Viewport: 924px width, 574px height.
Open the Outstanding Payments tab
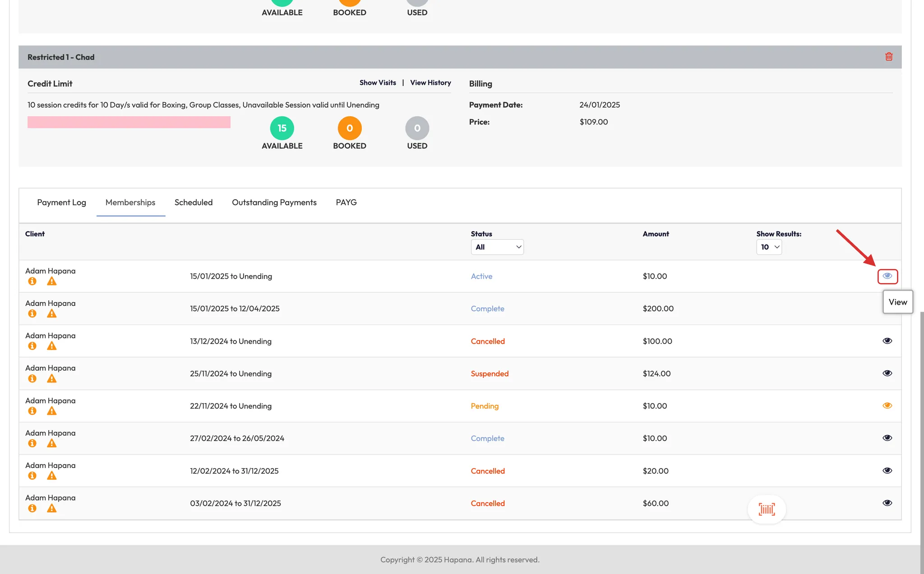274,202
